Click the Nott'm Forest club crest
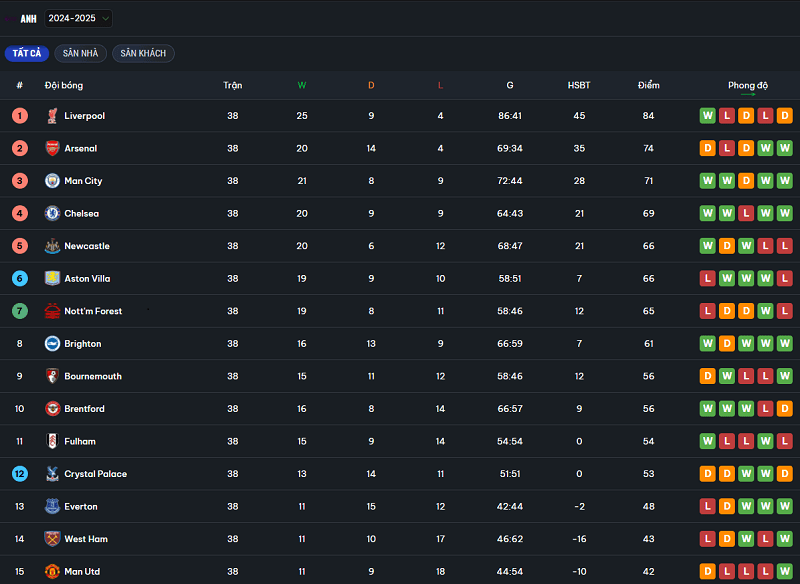The width and height of the screenshot is (800, 584). [x=52, y=311]
